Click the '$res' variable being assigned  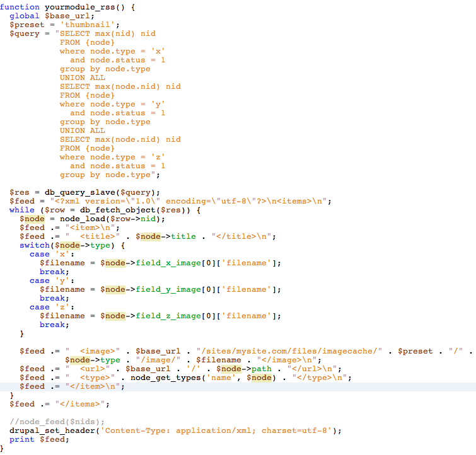pyautogui.click(x=20, y=192)
